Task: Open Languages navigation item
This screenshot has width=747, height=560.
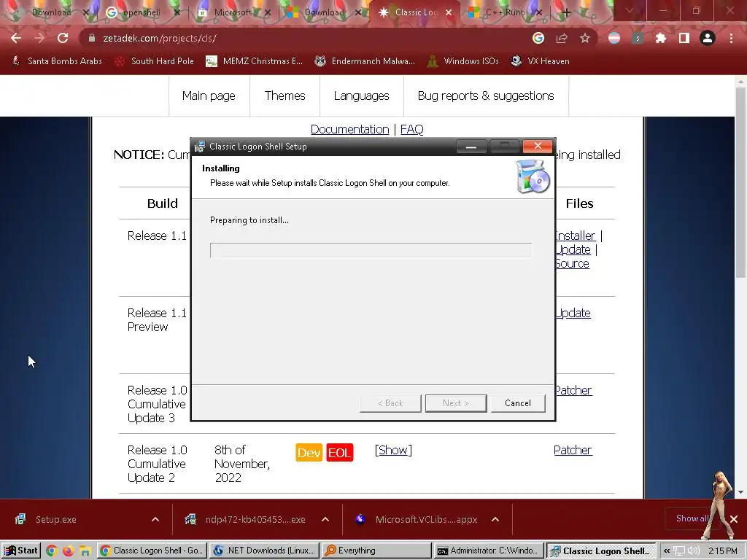Action: coord(362,96)
